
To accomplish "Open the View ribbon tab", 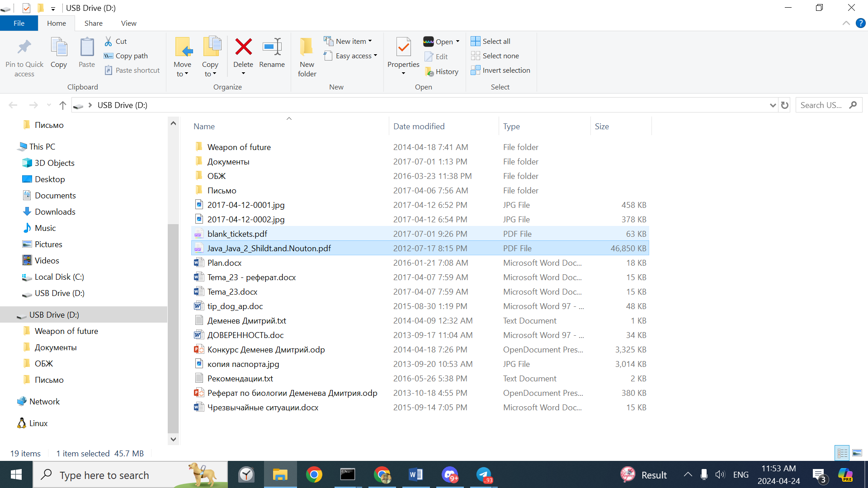I will (128, 23).
